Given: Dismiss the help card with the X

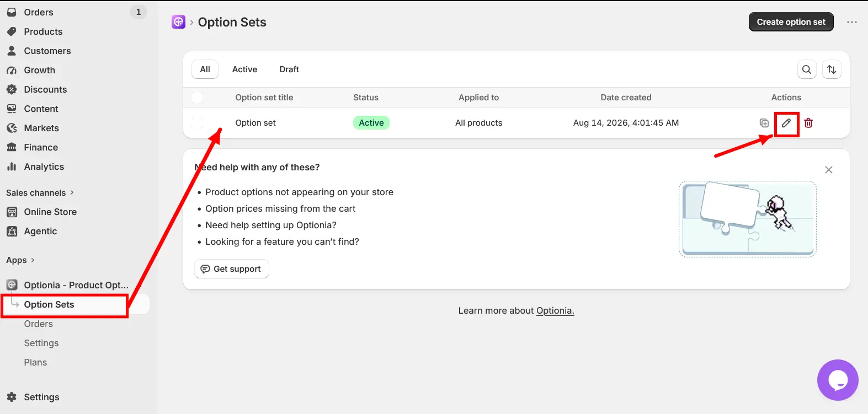Looking at the screenshot, I should tap(829, 170).
